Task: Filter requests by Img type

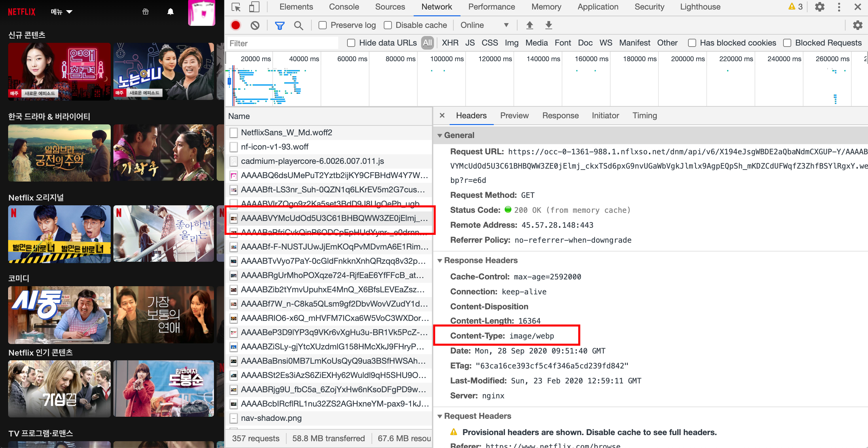Action: [x=511, y=43]
